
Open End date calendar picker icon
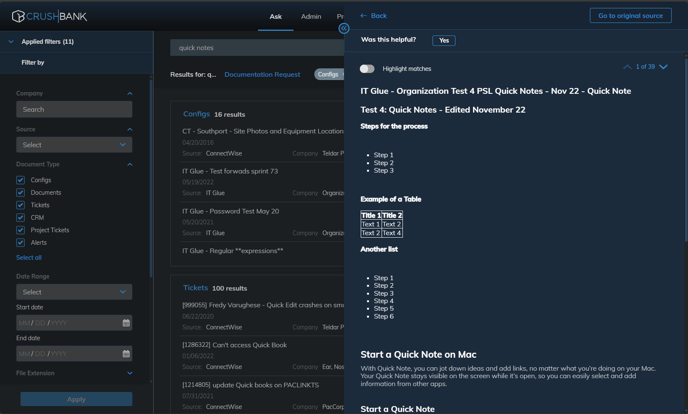click(126, 353)
